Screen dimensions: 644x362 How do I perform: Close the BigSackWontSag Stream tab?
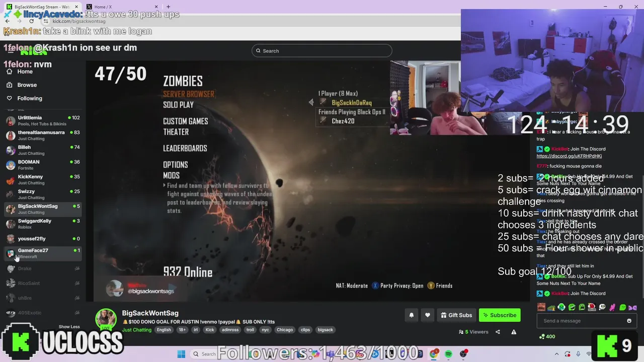click(x=77, y=7)
